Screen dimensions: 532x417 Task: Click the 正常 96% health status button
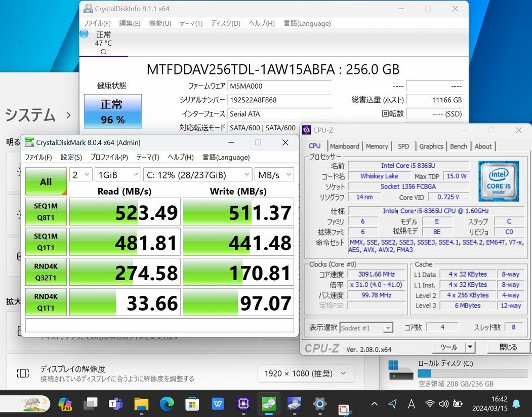[113, 111]
